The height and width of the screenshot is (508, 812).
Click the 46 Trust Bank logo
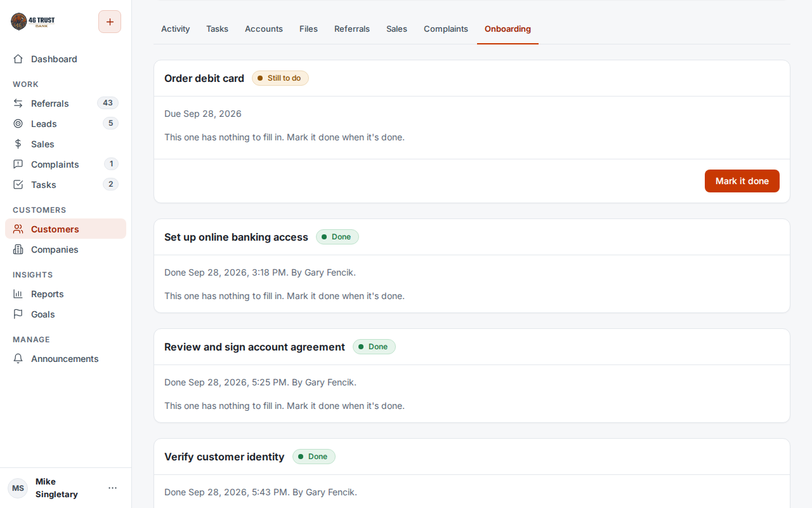(x=33, y=22)
